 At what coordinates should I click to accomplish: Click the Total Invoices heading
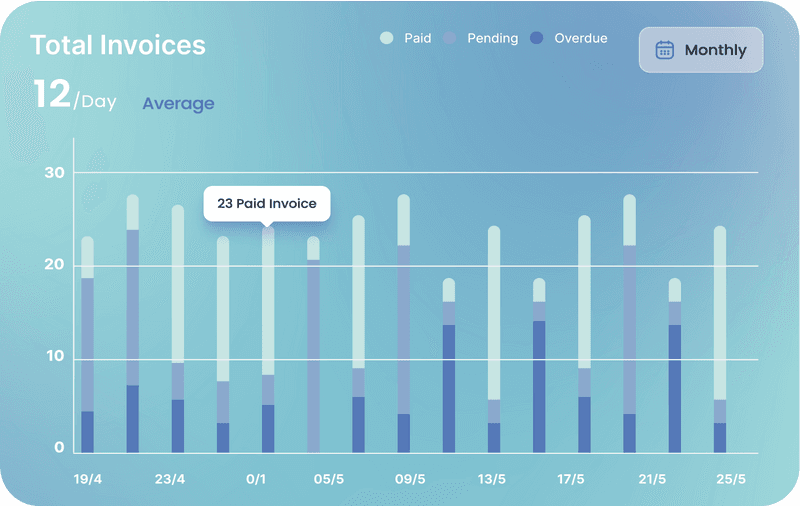(118, 45)
